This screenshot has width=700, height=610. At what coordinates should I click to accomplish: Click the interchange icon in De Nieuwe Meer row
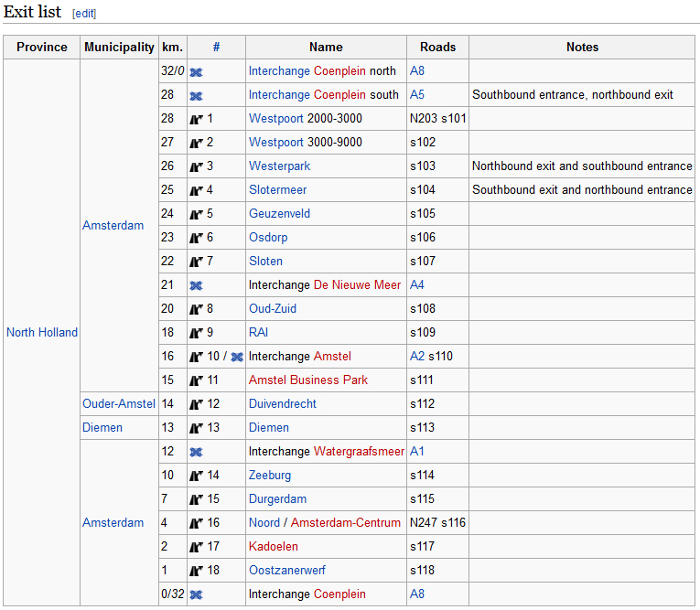[x=196, y=285]
